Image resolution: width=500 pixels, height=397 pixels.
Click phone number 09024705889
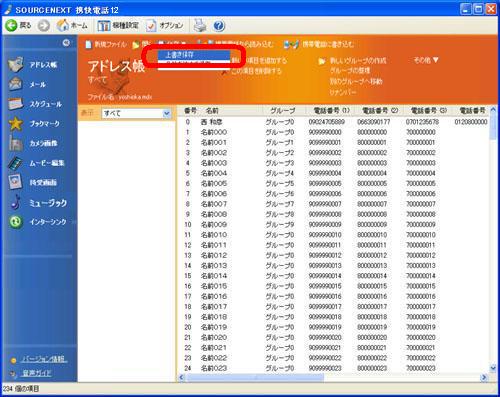327,122
